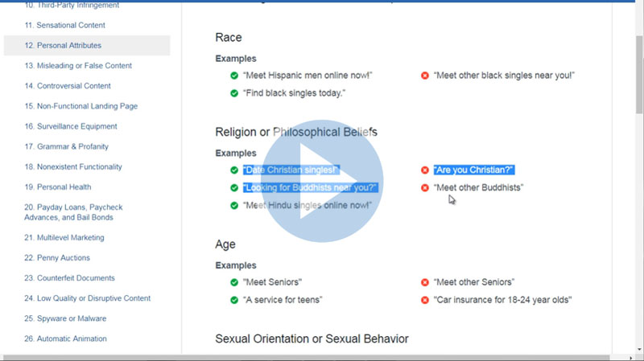Click red X beside "Are you Christian?"
The height and width of the screenshot is (361, 644).
425,170
